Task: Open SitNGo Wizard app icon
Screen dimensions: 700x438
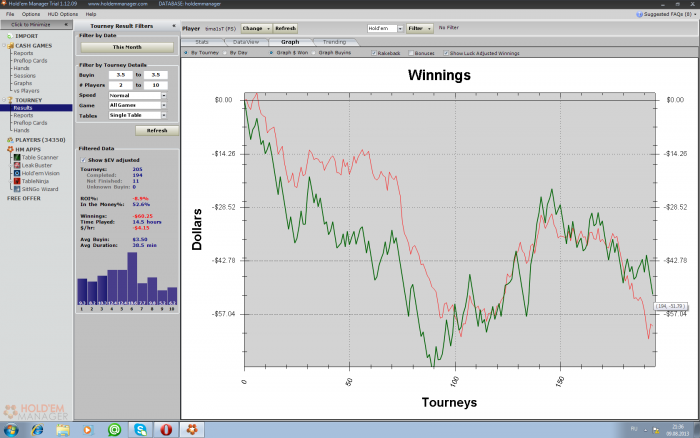Action: click(17, 189)
